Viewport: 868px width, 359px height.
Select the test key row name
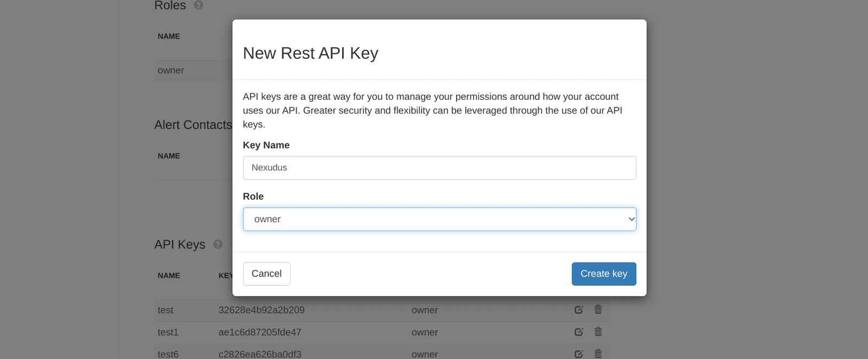[x=165, y=310]
